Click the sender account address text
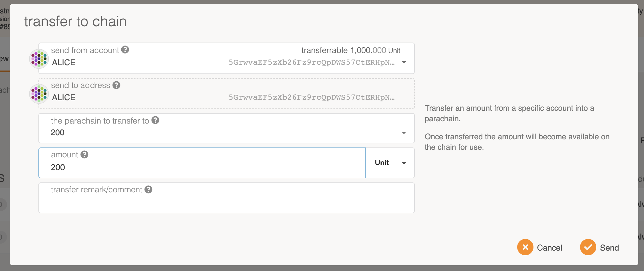The height and width of the screenshot is (271, 644). [311, 62]
